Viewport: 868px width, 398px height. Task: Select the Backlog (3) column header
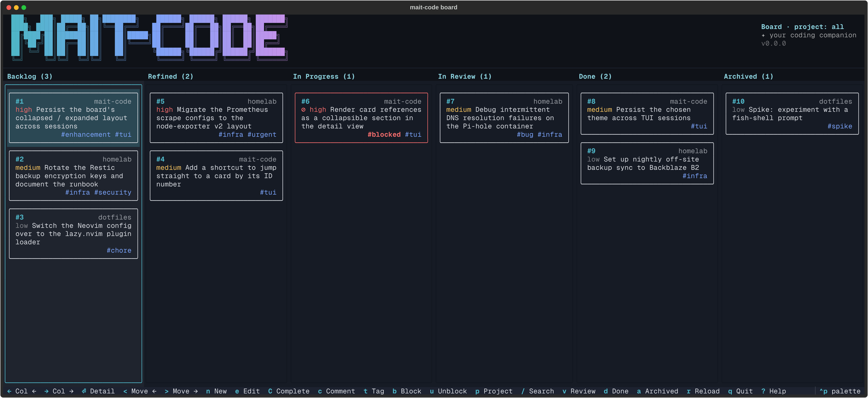point(30,77)
